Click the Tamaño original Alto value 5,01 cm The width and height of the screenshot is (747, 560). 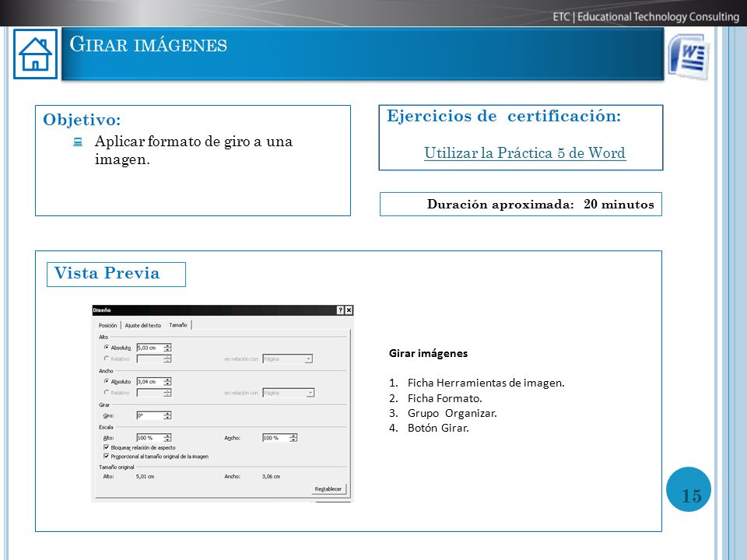(x=145, y=476)
